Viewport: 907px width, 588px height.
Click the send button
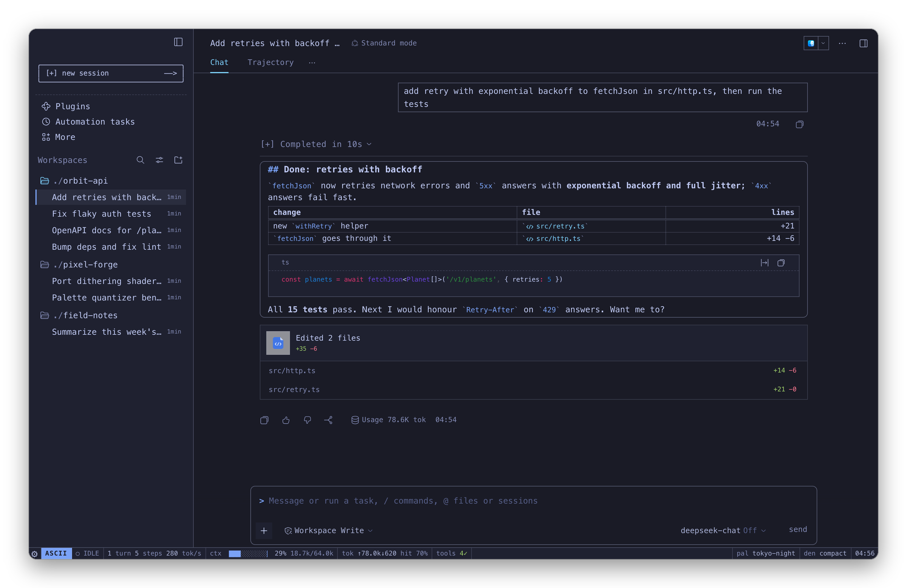(x=798, y=529)
